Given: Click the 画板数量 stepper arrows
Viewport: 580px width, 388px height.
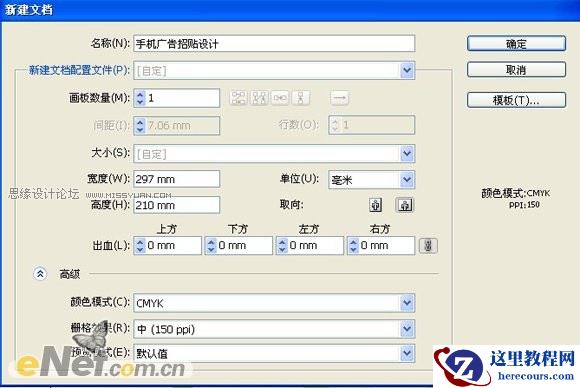Looking at the screenshot, I should (140, 98).
